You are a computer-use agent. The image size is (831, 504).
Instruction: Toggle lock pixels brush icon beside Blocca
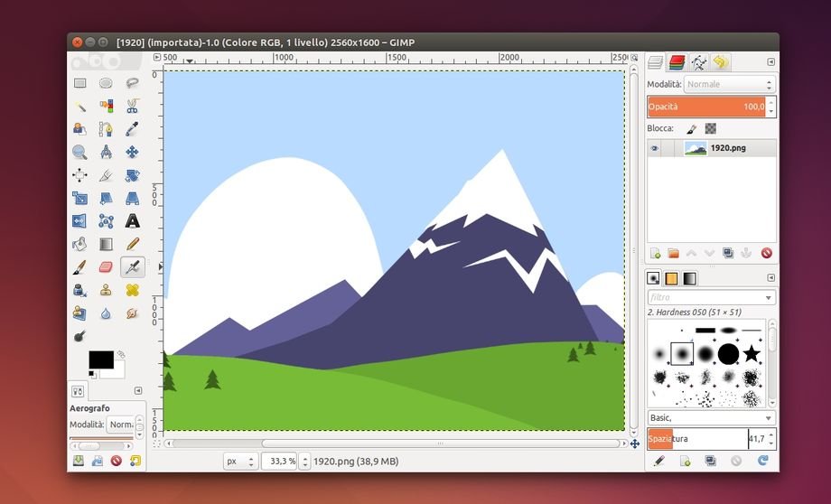[692, 129]
